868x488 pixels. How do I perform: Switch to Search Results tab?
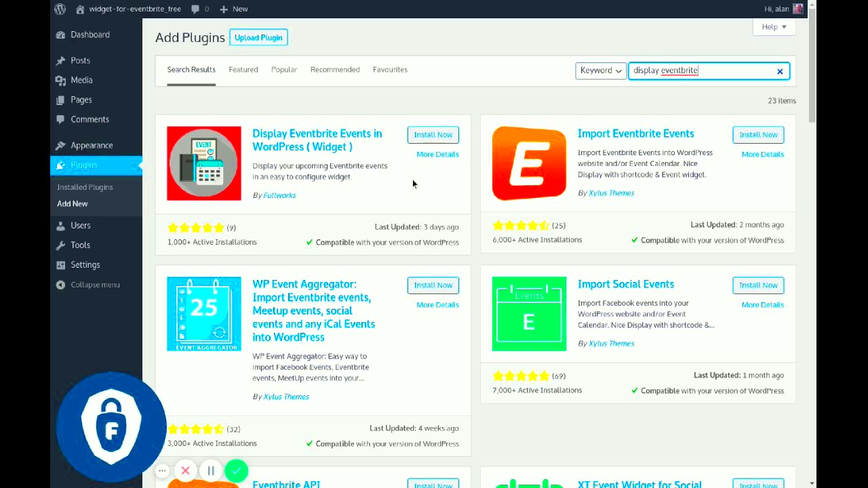coord(191,70)
